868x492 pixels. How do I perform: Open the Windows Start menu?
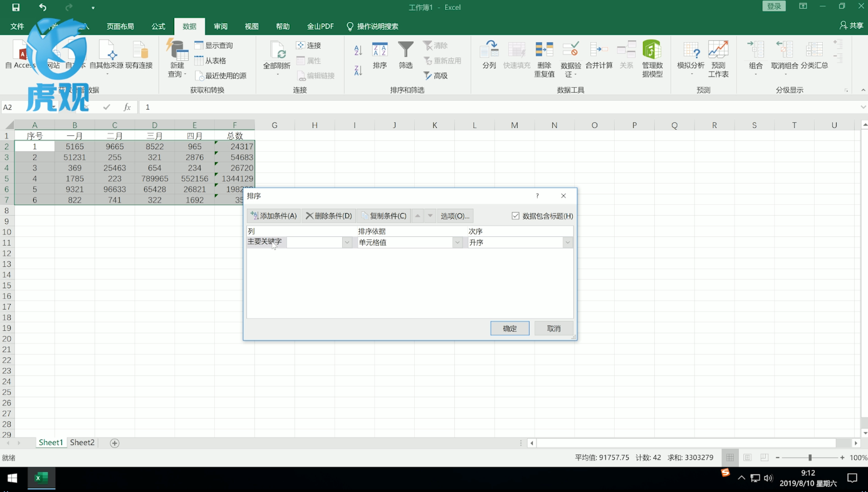click(x=13, y=478)
